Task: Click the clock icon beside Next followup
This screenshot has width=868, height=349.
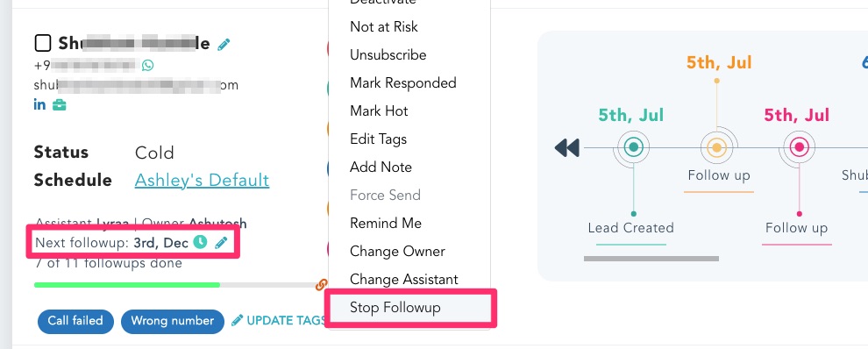Action: coord(200,242)
